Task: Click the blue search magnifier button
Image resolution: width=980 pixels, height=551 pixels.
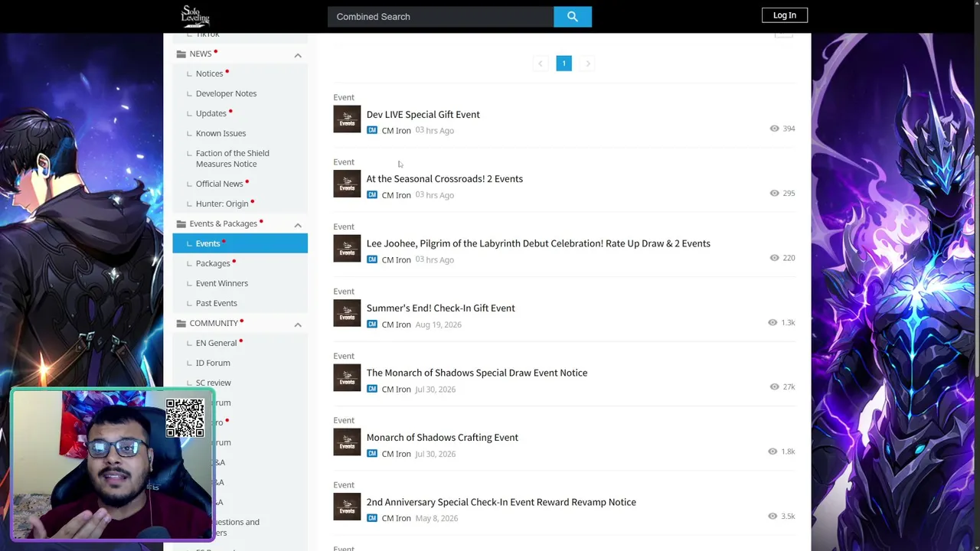Action: 573,17
